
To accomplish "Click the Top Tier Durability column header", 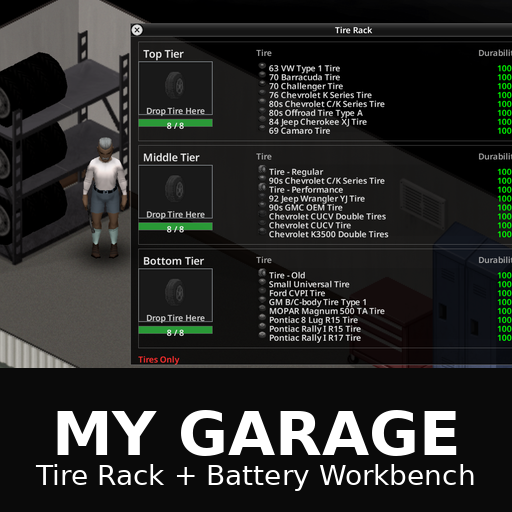I will (x=495, y=53).
